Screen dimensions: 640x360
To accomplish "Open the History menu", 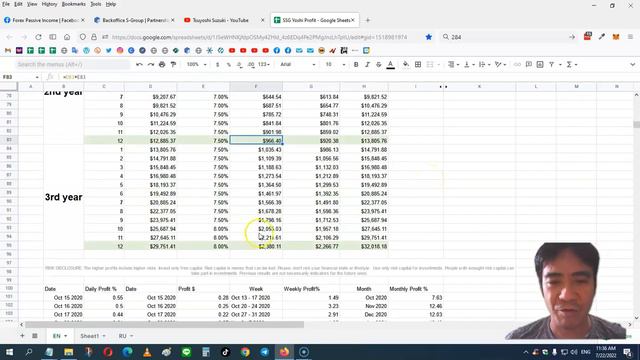I will [x=49, y=4].
